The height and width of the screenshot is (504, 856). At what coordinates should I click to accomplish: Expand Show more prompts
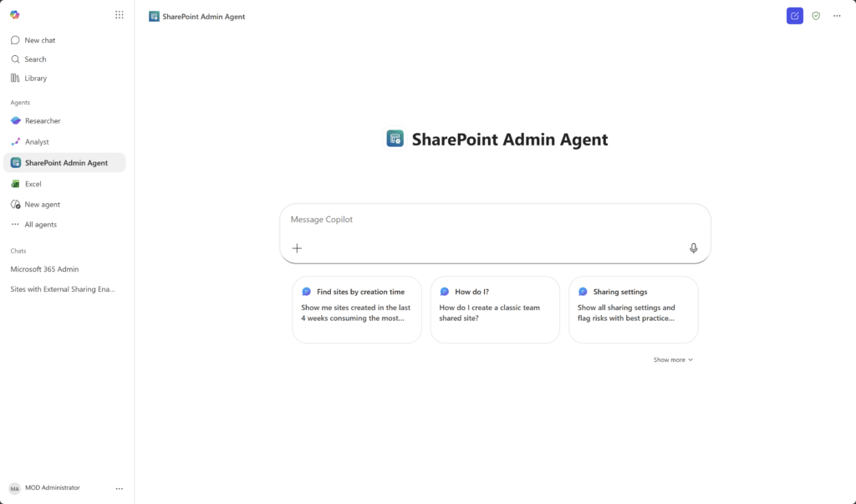coord(673,360)
